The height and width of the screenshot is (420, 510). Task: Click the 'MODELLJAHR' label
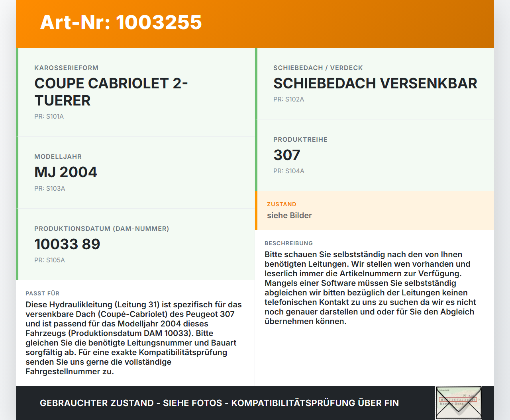(x=58, y=156)
